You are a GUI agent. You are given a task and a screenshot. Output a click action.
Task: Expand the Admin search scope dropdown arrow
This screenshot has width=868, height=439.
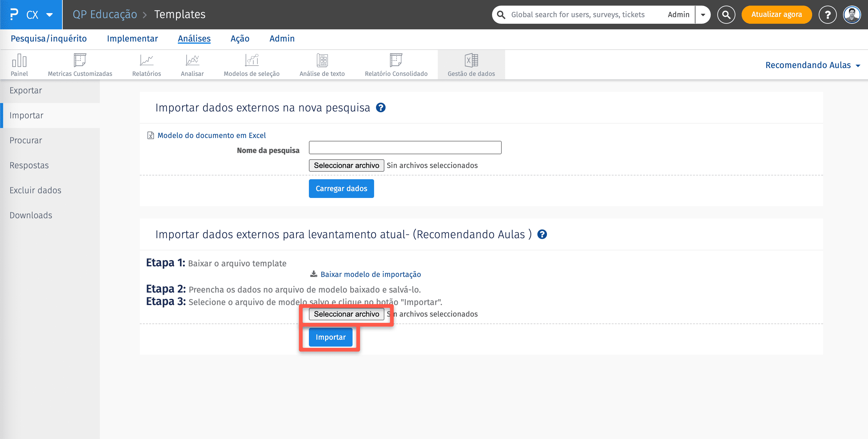pyautogui.click(x=703, y=15)
